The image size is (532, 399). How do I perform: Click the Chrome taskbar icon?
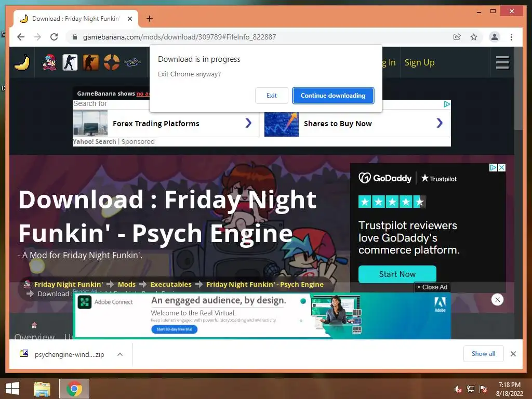[x=74, y=389]
